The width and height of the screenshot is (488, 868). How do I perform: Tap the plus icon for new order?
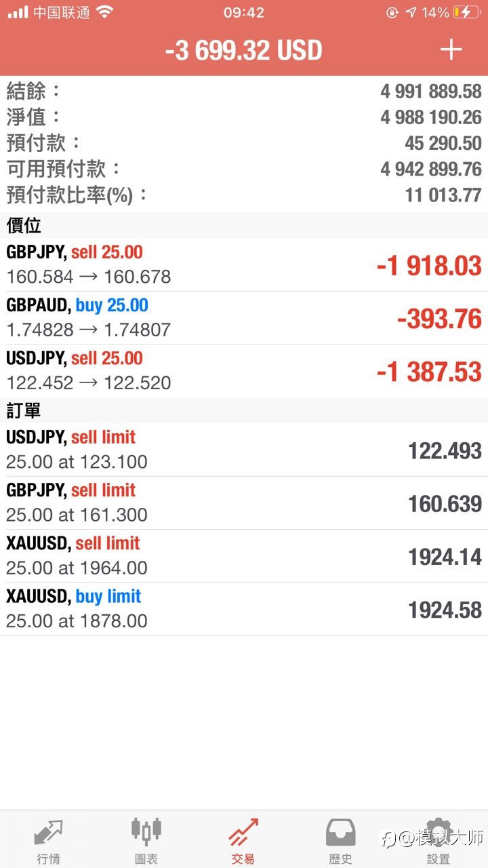coord(451,50)
